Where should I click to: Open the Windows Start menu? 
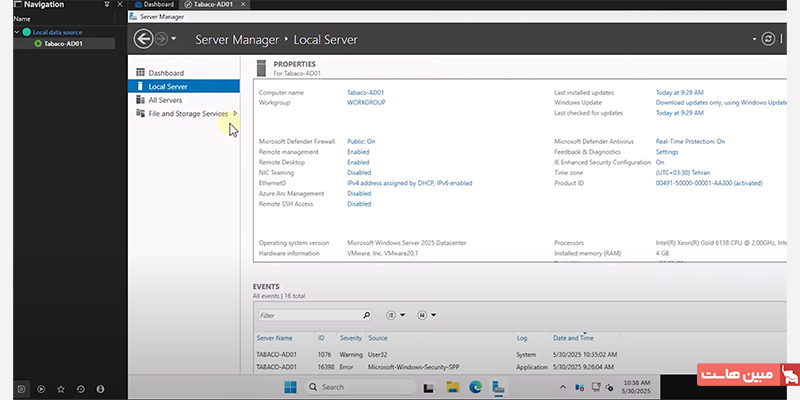pyautogui.click(x=290, y=387)
